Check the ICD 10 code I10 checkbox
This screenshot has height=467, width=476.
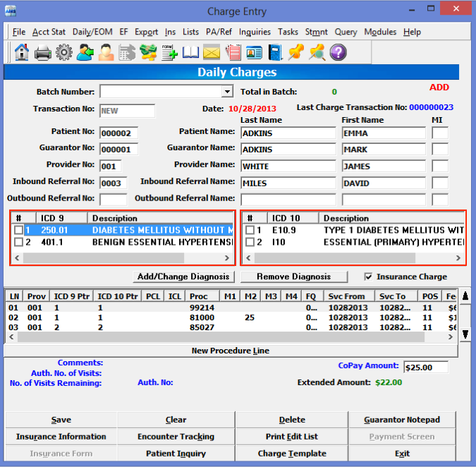[x=250, y=242]
